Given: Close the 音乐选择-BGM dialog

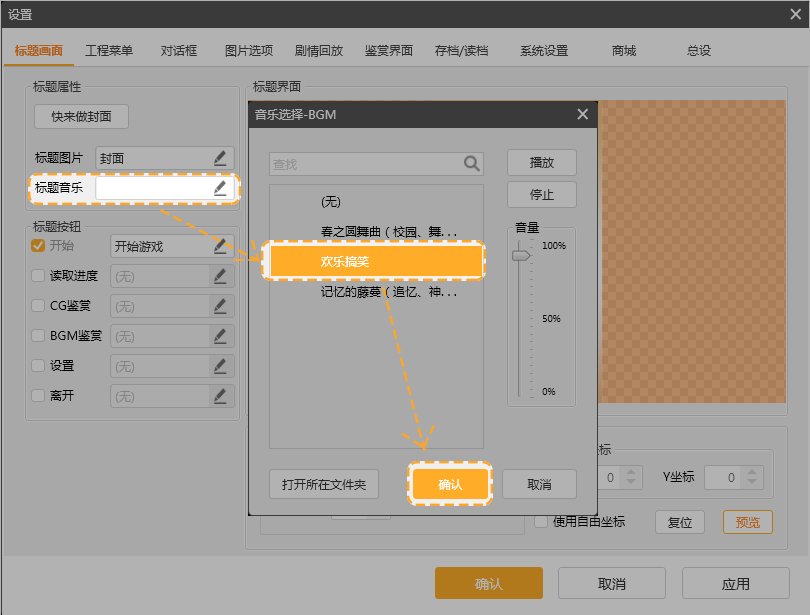Looking at the screenshot, I should (x=583, y=115).
